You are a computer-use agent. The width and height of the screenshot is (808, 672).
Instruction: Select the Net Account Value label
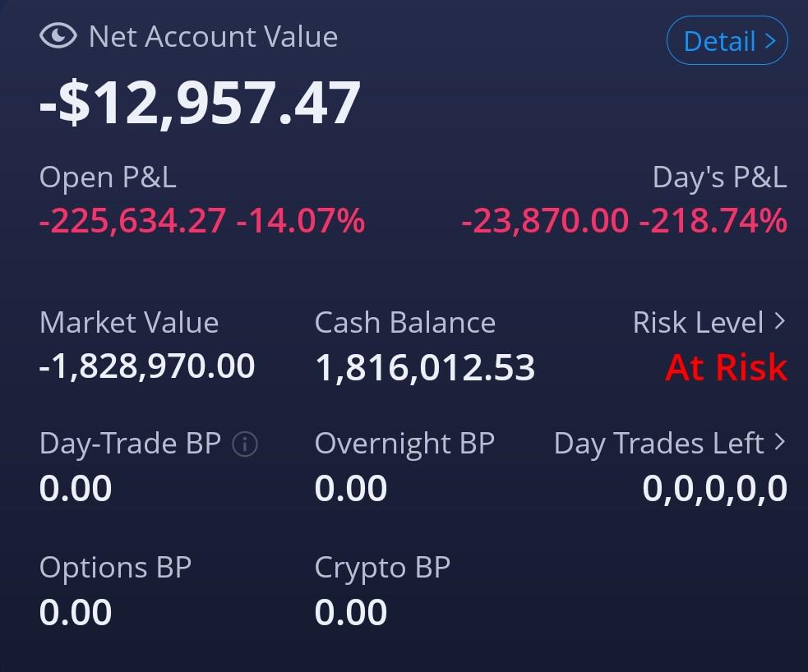click(x=213, y=37)
